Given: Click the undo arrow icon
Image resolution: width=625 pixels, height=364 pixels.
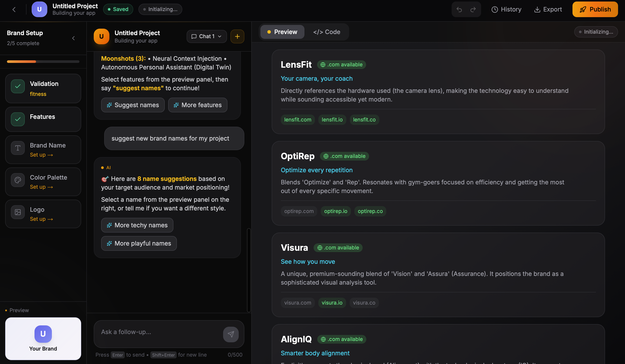Looking at the screenshot, I should coord(459,9).
